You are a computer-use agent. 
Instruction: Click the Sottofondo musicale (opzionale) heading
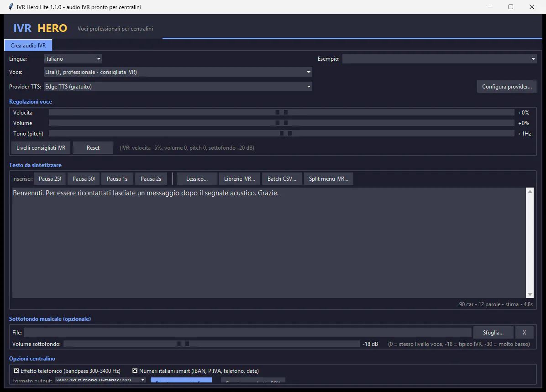50,319
